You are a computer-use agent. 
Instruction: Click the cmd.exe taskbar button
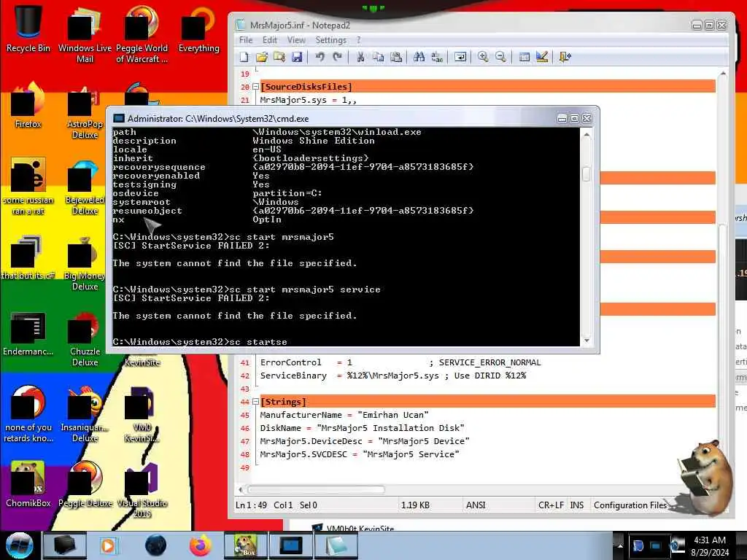click(x=290, y=545)
